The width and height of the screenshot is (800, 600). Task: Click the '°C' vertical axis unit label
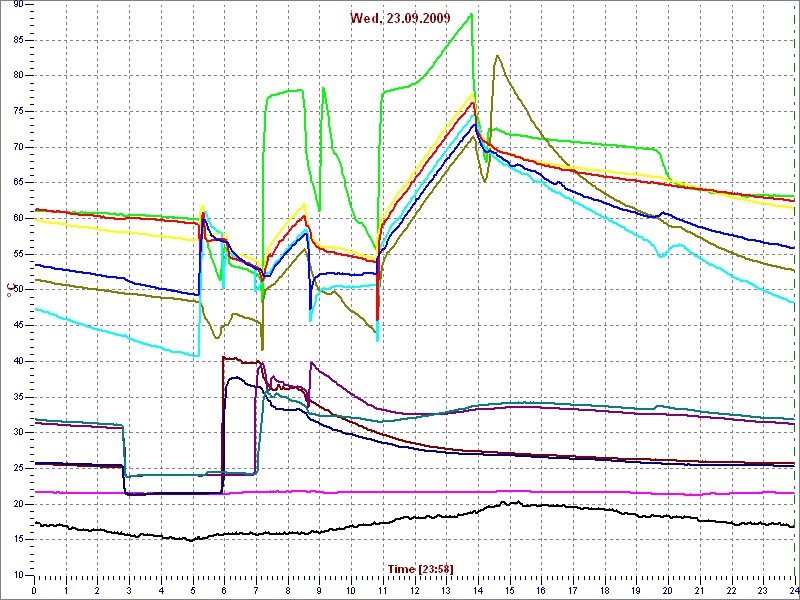(x=10, y=289)
